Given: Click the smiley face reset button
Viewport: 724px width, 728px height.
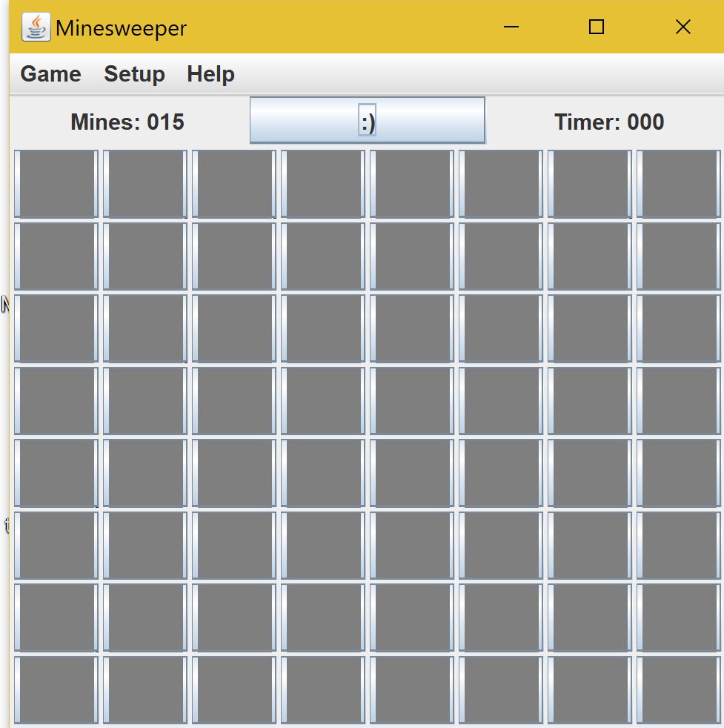Looking at the screenshot, I should 367,120.
